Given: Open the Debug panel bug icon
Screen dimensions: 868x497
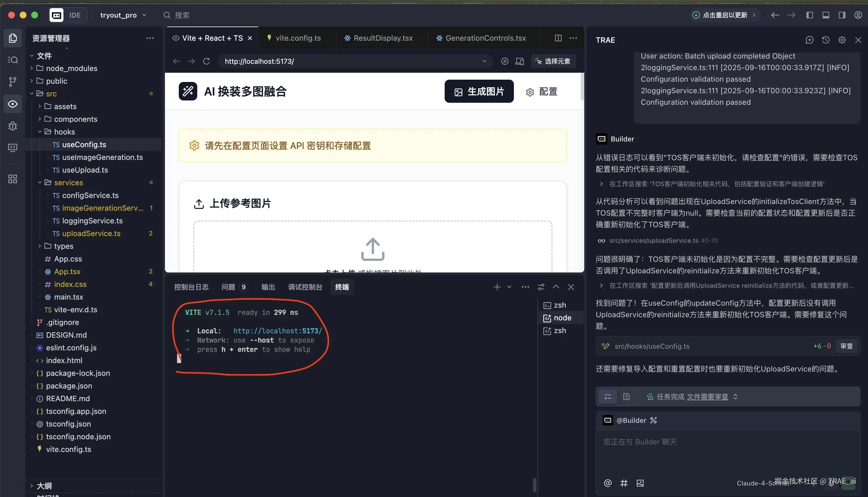Looking at the screenshot, I should (x=13, y=126).
